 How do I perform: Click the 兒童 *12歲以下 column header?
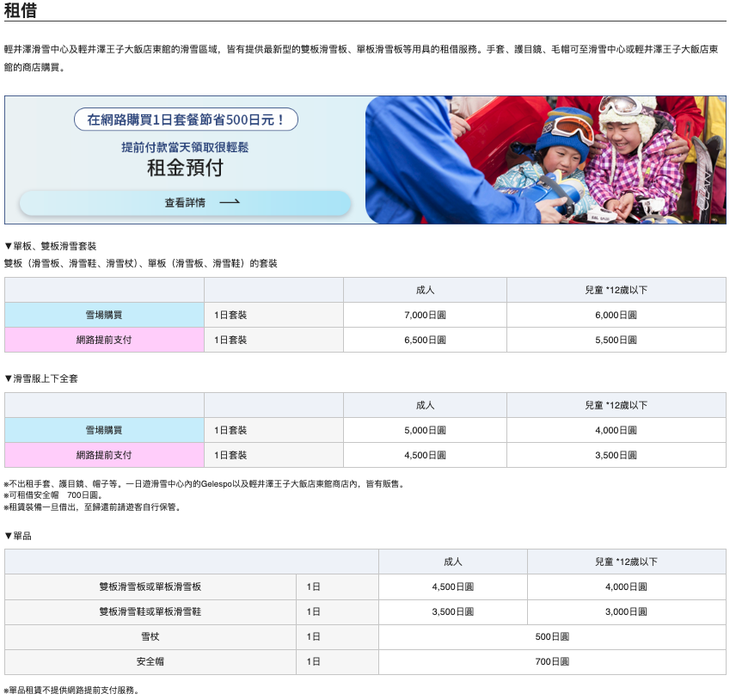pyautogui.click(x=616, y=290)
